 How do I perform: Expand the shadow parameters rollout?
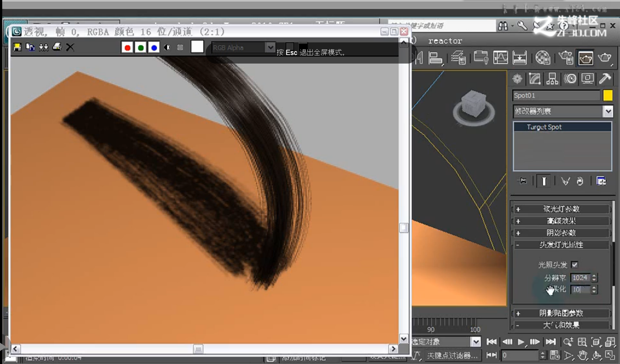[x=561, y=233]
